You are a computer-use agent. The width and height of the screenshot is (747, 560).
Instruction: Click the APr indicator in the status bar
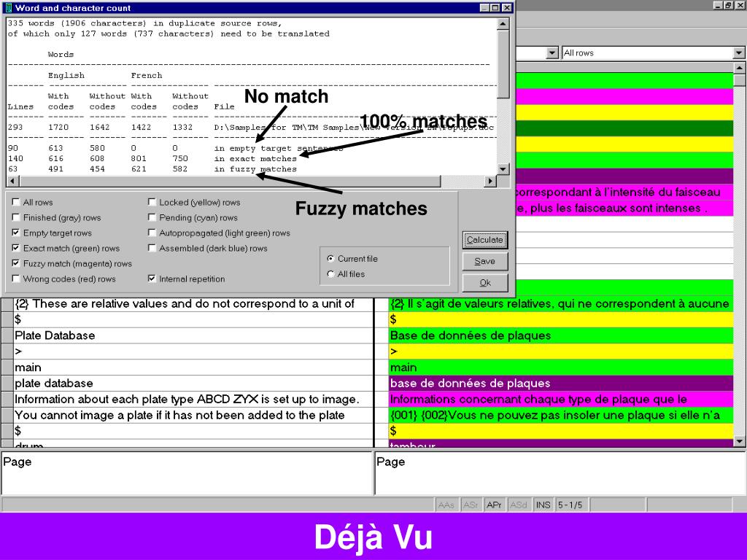point(495,505)
